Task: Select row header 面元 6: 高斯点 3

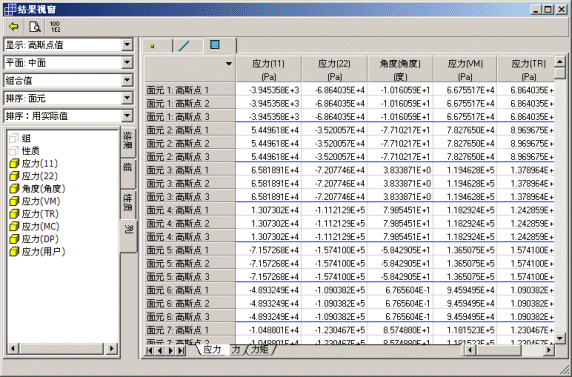Action: pos(190,316)
